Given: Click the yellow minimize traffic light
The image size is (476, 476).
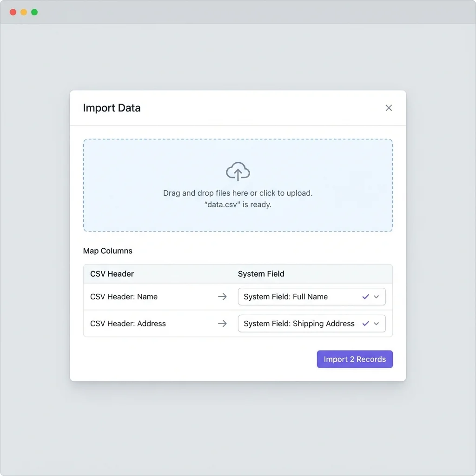Looking at the screenshot, I should coord(23,13).
